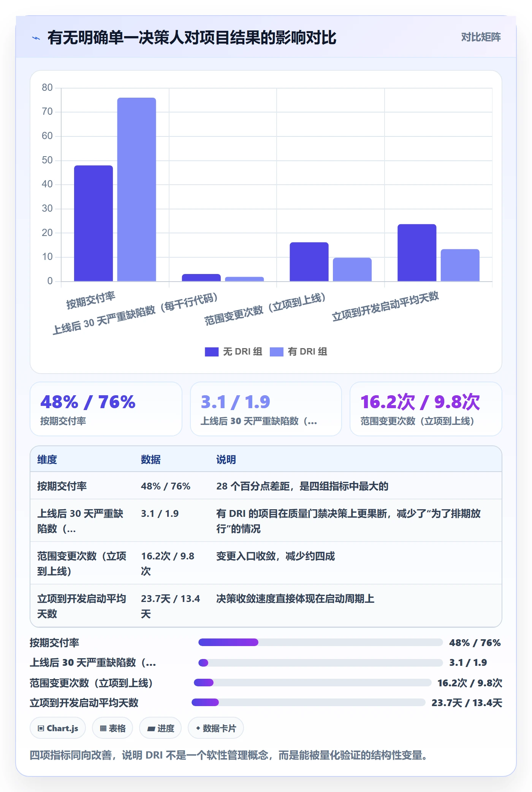Click the 对比矩阵 label in header

click(x=481, y=37)
